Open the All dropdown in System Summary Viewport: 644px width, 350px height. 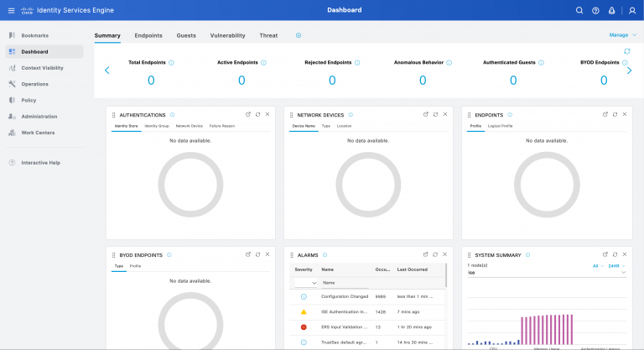pos(598,266)
